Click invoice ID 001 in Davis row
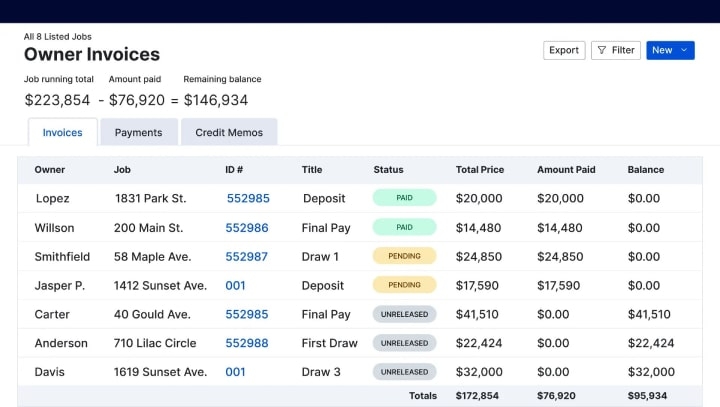 235,372
